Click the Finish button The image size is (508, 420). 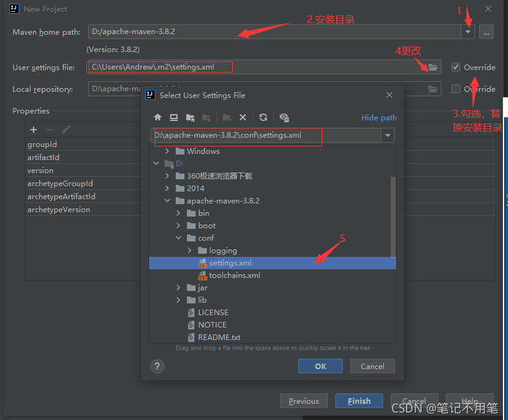pyautogui.click(x=359, y=401)
